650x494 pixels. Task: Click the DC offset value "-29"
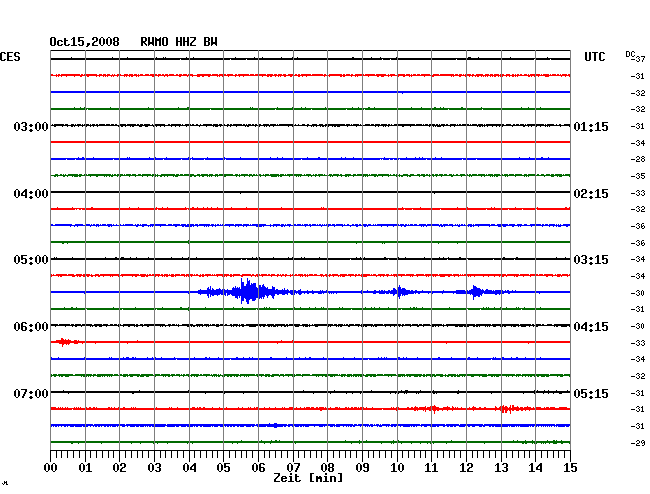tap(638, 443)
